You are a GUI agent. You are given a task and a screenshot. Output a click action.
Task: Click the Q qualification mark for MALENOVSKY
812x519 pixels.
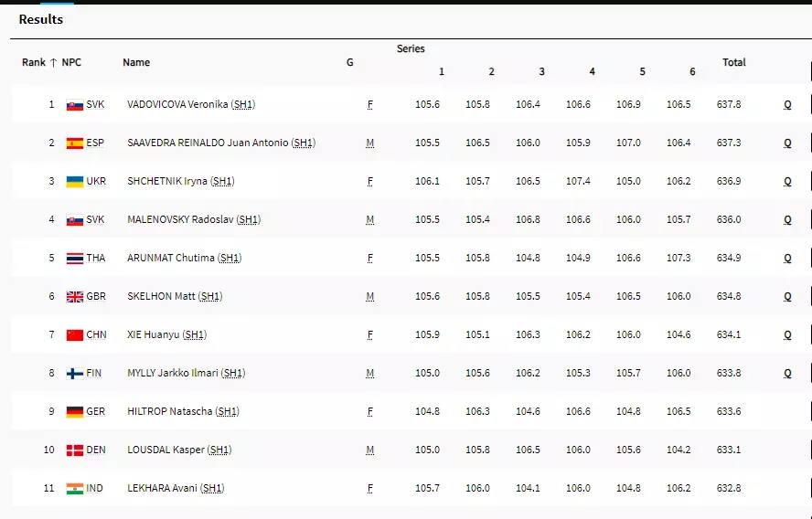click(787, 220)
